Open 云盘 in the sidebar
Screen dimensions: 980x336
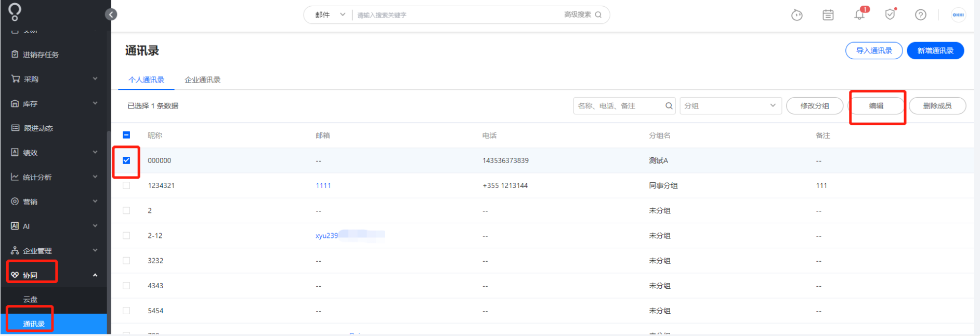30,300
